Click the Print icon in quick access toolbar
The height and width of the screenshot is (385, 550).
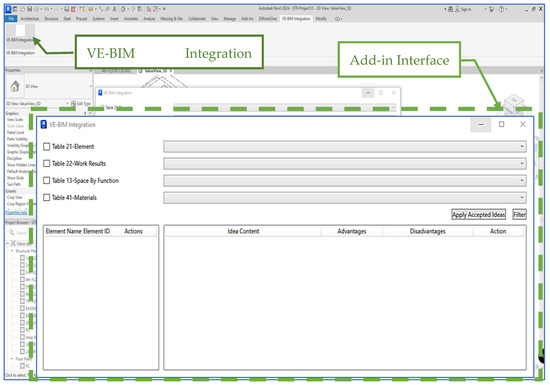(x=67, y=9)
